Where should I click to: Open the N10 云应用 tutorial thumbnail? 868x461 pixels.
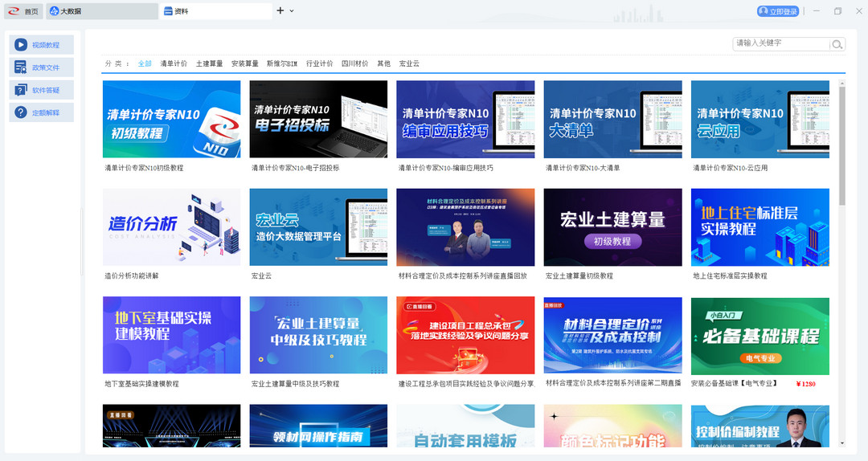(x=760, y=119)
